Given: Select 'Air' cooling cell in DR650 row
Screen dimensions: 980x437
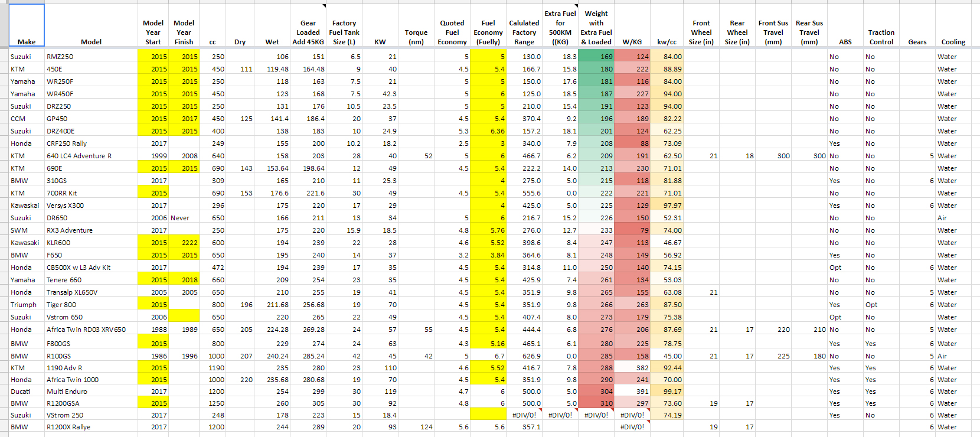Looking at the screenshot, I should point(953,218).
